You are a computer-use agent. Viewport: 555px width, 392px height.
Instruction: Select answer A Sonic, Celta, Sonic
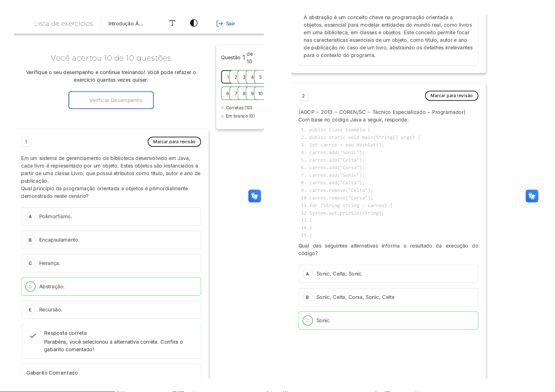tap(388, 274)
